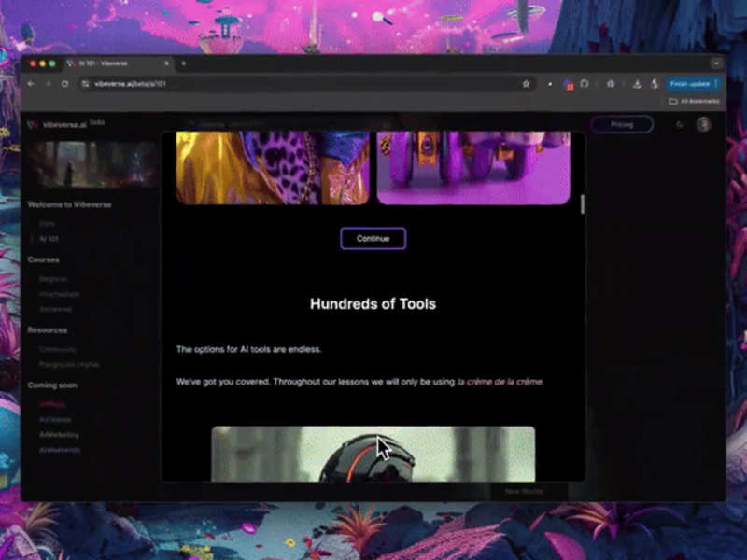This screenshot has width=747, height=560.
Task: Click the Continue button
Action: pyautogui.click(x=373, y=239)
